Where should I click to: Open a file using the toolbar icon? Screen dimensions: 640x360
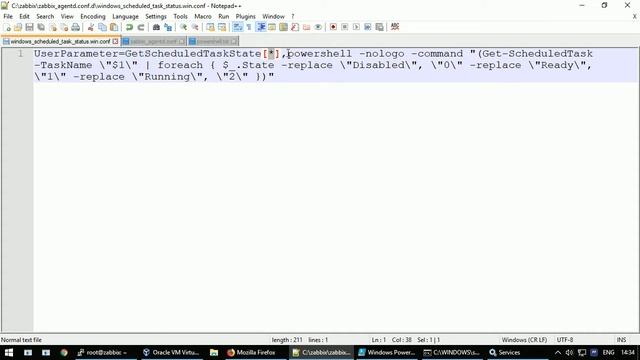pyautogui.click(x=18, y=27)
